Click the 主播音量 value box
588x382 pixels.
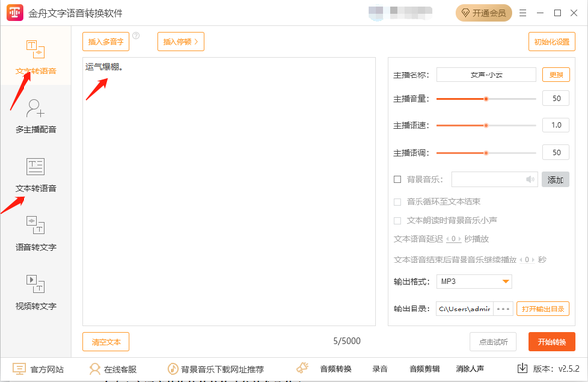556,98
